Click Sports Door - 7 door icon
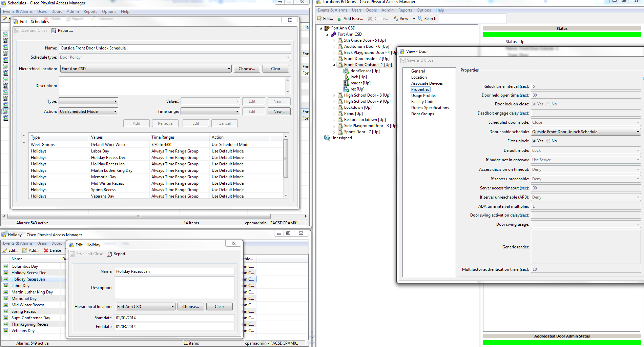This screenshot has height=347, width=644. (340, 132)
